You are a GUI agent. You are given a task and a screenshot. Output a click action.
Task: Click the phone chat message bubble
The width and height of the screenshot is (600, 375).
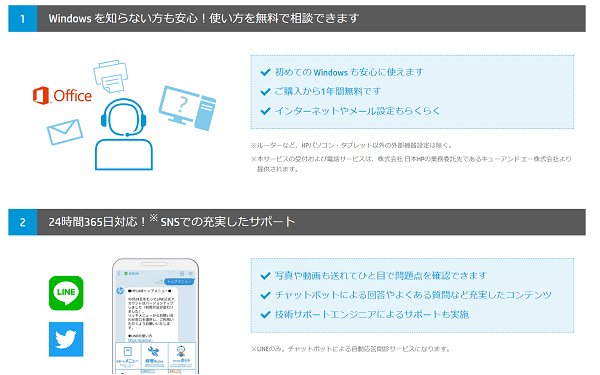click(x=152, y=315)
